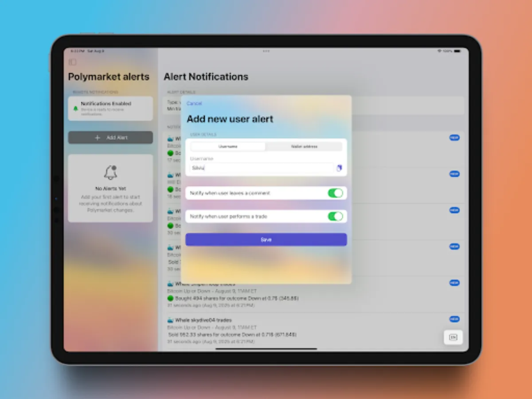Switch to the Wallet address tab
532x399 pixels.
click(305, 146)
